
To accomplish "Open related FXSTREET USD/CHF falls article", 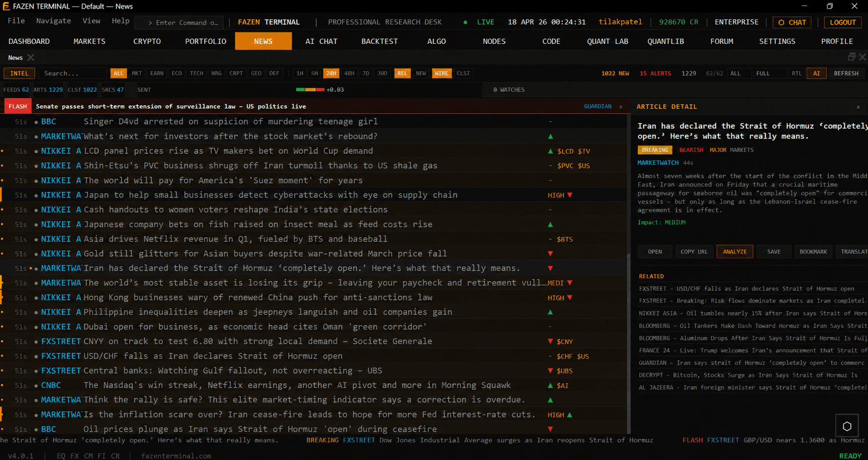I will (747, 289).
